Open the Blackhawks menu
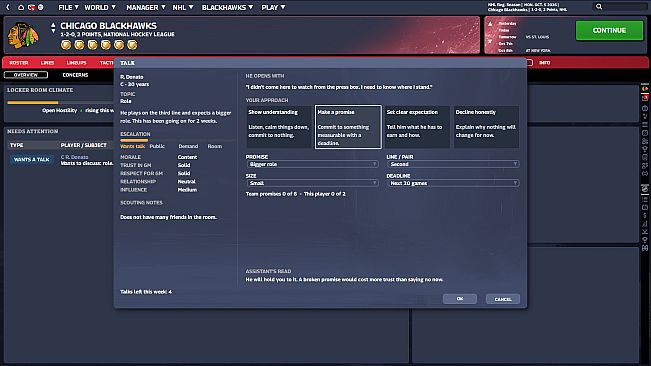The image size is (651, 366). point(227,7)
